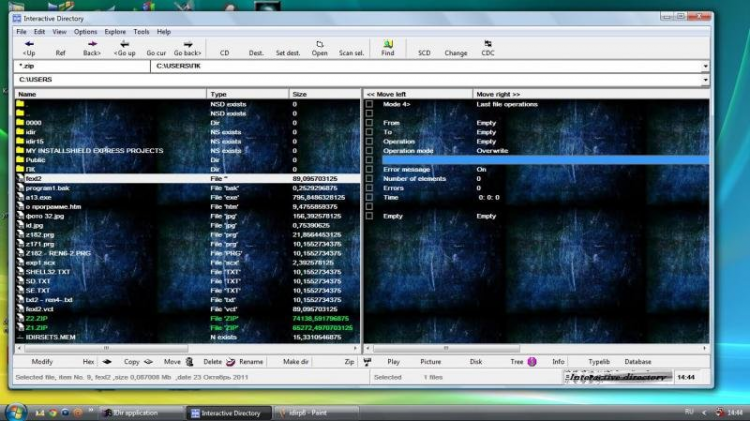Click the Zip button in bottom bar
The width and height of the screenshot is (750, 421).
tap(350, 362)
